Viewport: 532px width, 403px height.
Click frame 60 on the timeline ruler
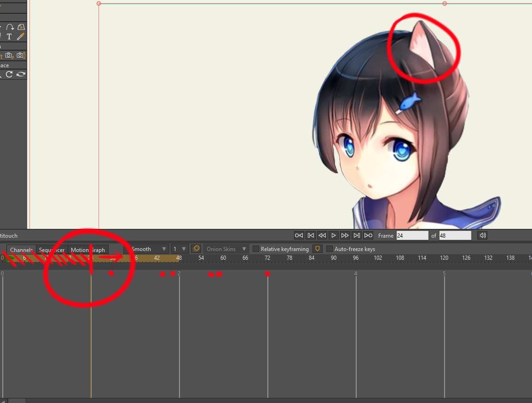[x=223, y=258]
